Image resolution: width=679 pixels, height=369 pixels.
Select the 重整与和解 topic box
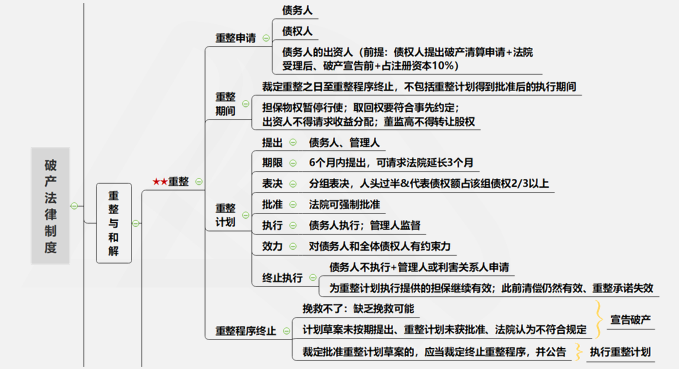click(x=114, y=223)
